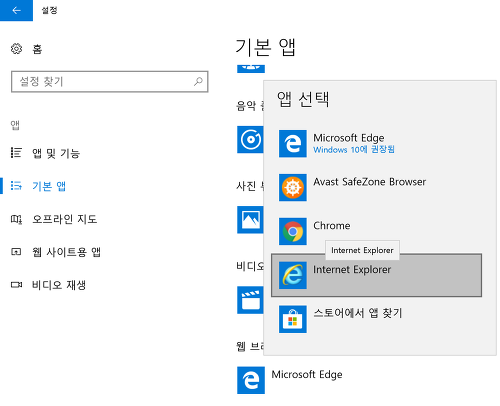Image resolution: width=500 pixels, height=406 pixels.
Task: Click the 오프라인 지도 map icon
Action: pos(16,219)
